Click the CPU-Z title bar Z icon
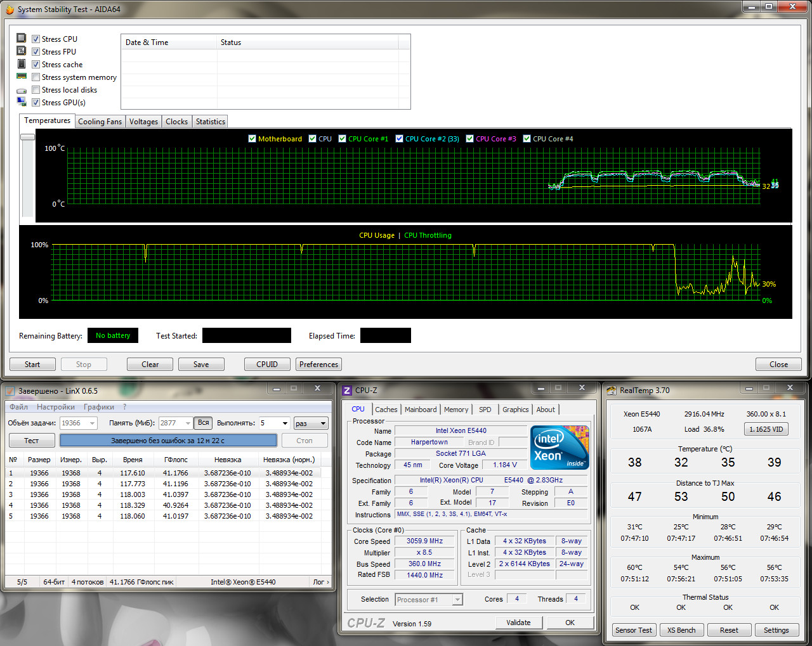The width and height of the screenshot is (812, 646). tap(347, 391)
